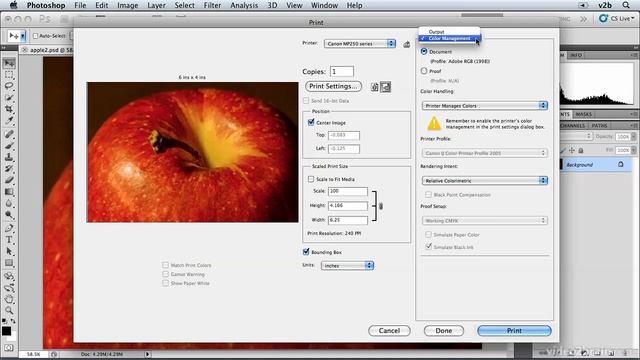Image resolution: width=640 pixels, height=360 pixels.
Task: Click the scale link chain icon
Action: (x=381, y=206)
